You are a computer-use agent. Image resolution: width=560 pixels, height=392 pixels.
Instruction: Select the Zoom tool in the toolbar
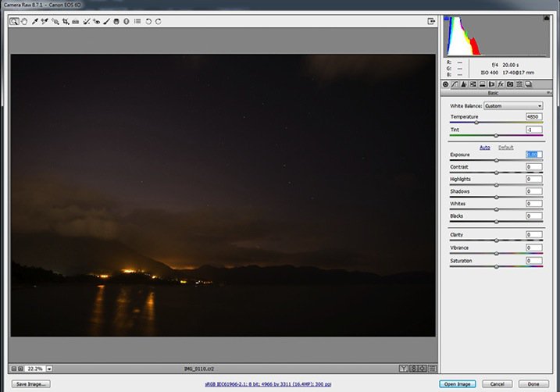pyautogui.click(x=15, y=22)
